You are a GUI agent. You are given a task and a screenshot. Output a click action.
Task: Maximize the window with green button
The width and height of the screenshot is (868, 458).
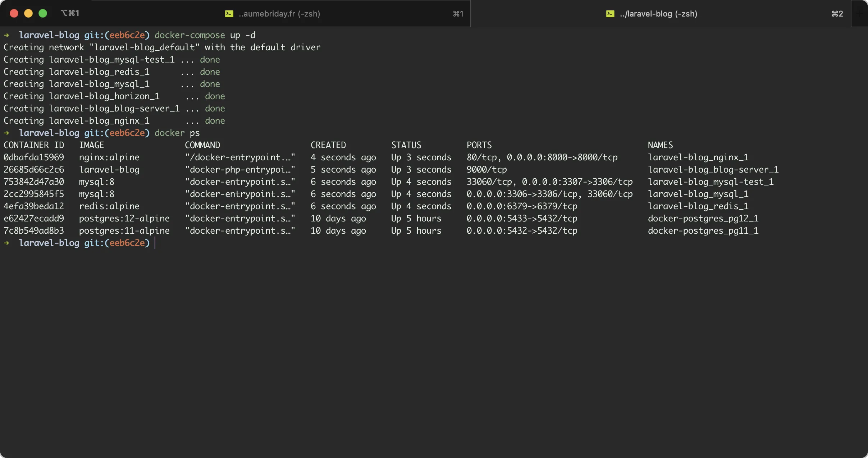click(x=43, y=13)
